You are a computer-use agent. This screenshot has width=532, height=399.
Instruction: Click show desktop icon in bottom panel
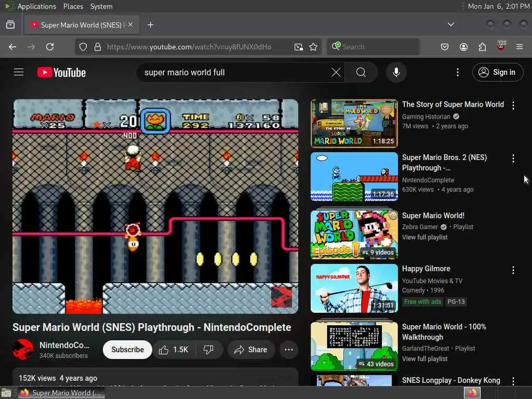(x=6, y=393)
